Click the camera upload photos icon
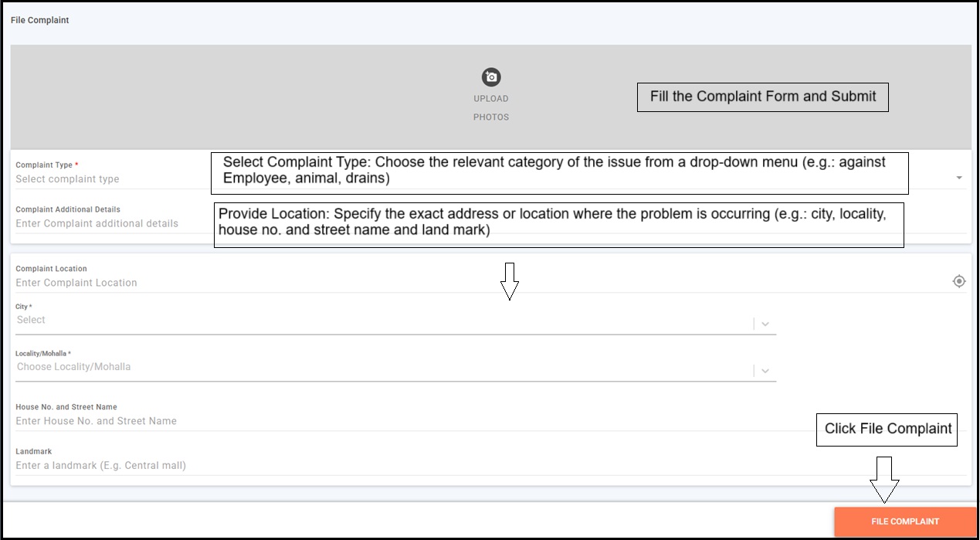The height and width of the screenshot is (540, 980). click(x=491, y=77)
